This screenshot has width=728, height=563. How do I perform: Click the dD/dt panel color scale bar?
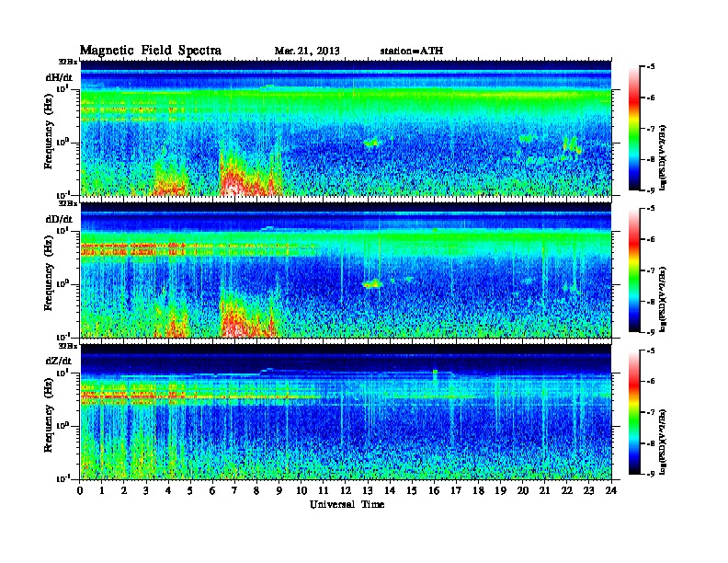point(634,270)
